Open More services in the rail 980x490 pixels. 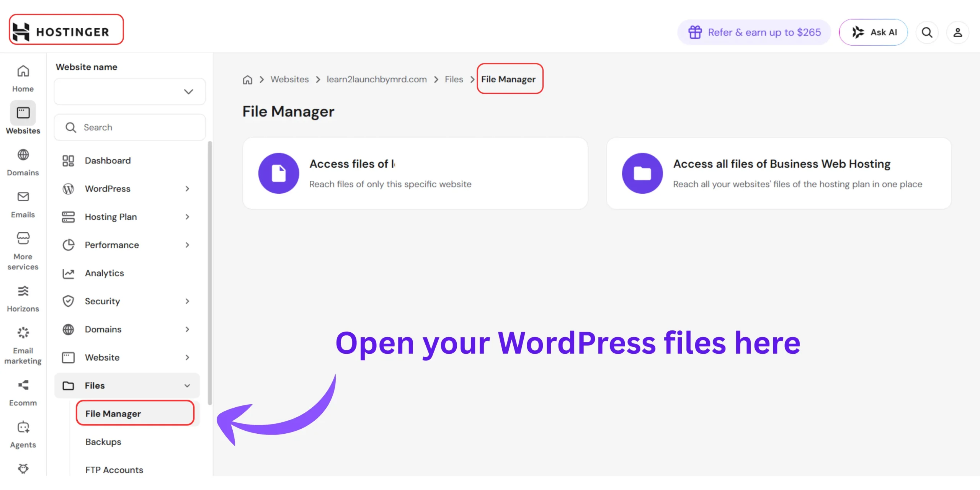tap(23, 252)
